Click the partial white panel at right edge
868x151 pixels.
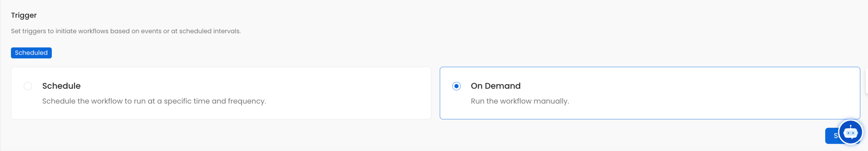(x=866, y=80)
